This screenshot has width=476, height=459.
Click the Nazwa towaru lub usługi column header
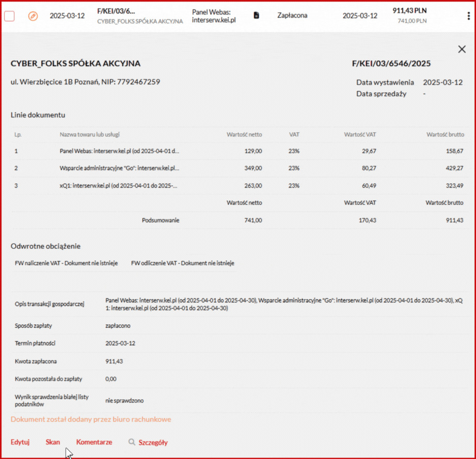(x=89, y=134)
